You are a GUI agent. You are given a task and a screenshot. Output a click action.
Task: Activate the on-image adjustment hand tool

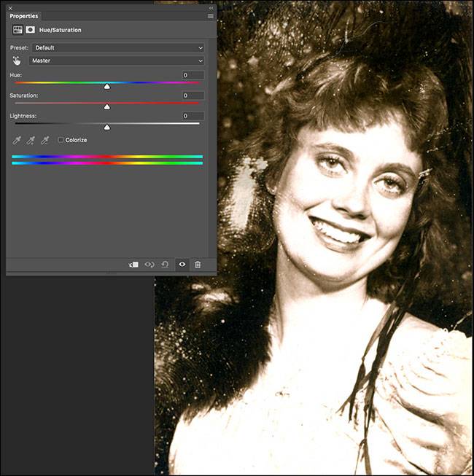(x=17, y=61)
